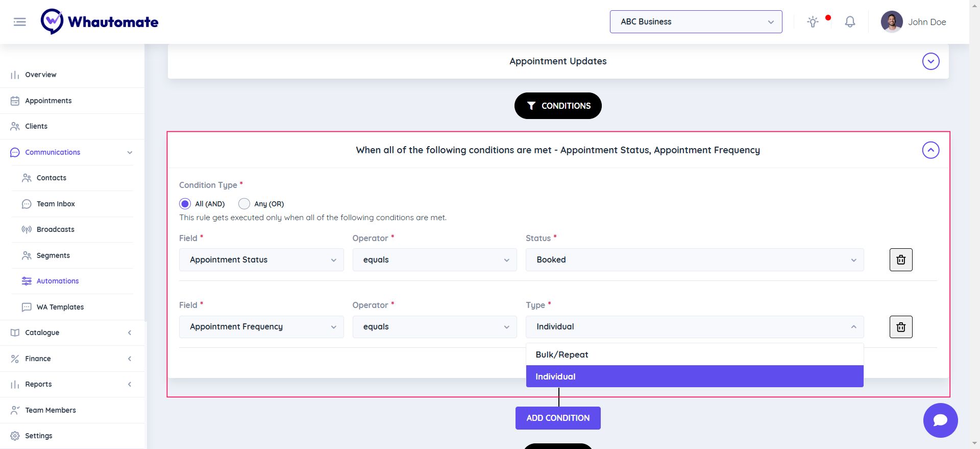Expand the Appointment Updates section
The image size is (980, 449).
[930, 61]
